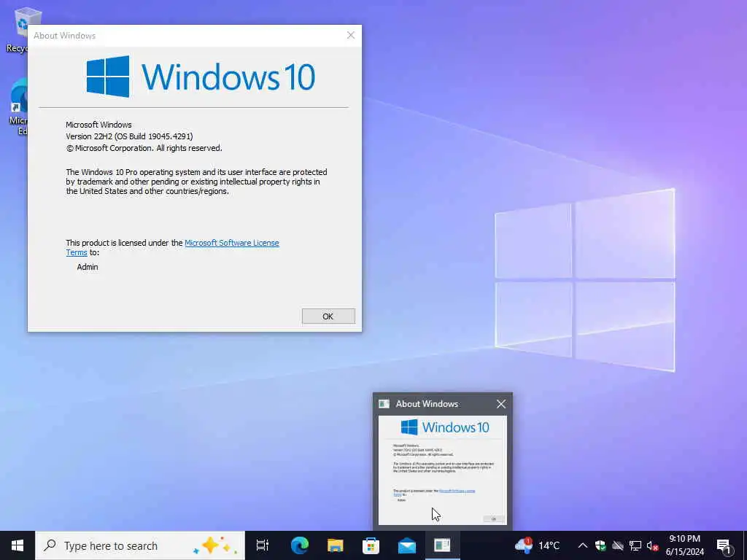The width and height of the screenshot is (747, 560).
Task: Open the Windows Security tray icon
Action: coord(600,545)
